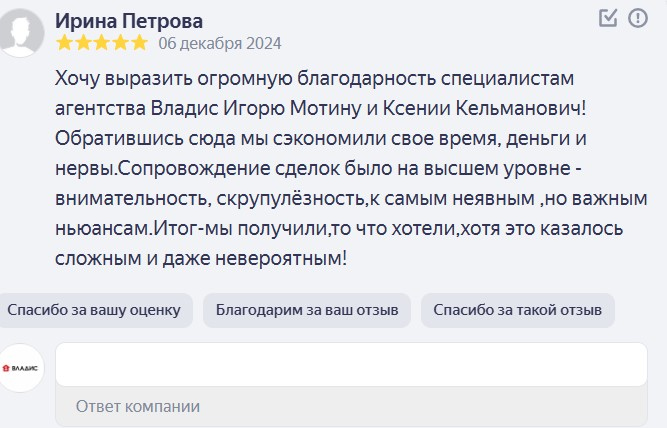The height and width of the screenshot is (428, 667).
Task: Click the checkmark icon above the review
Action: (x=608, y=18)
